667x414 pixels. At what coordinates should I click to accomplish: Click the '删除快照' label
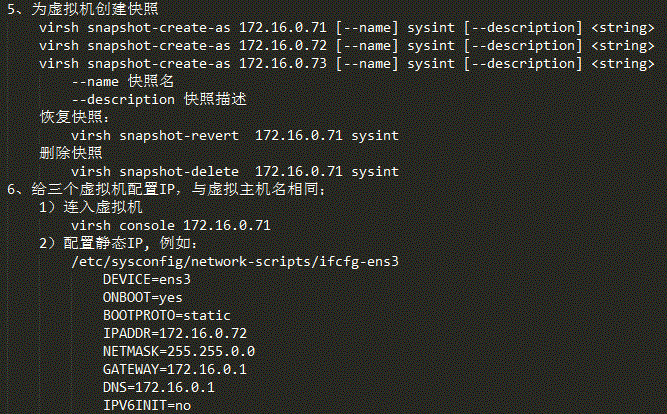pos(71,153)
